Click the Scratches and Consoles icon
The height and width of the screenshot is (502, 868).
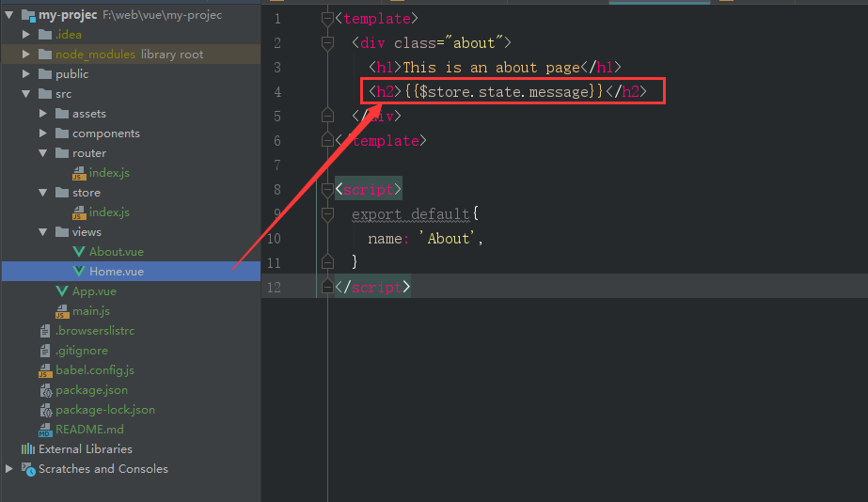pos(29,469)
